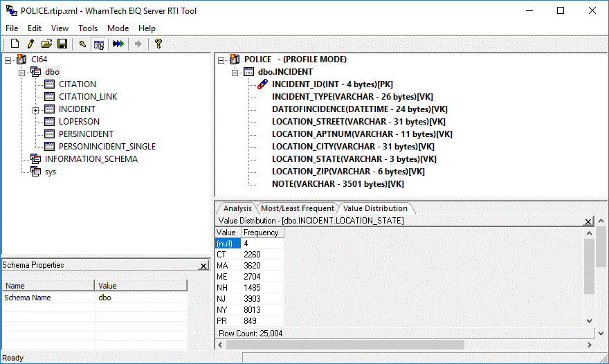Click the New file toolbar icon
Image resolution: width=609 pixels, height=364 pixels.
(x=15, y=44)
